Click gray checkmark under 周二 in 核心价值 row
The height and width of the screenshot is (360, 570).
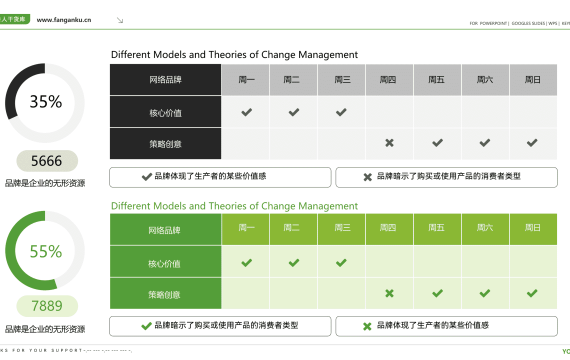294,112
